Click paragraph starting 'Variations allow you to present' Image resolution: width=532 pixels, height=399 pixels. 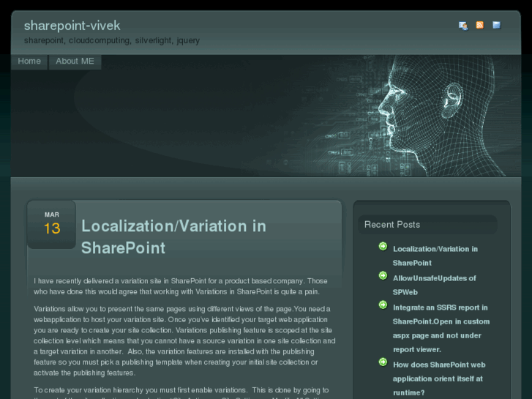pyautogui.click(x=184, y=341)
